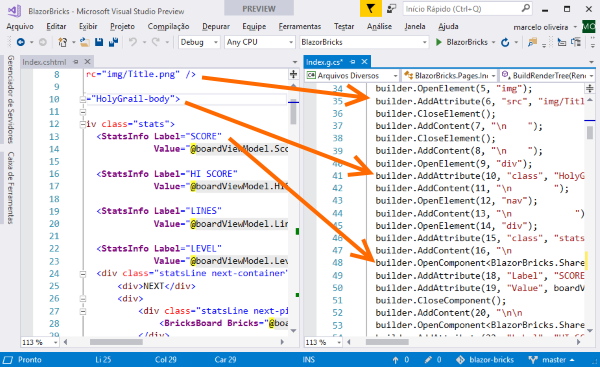Open the feedback notification flag icon

pos(370,8)
